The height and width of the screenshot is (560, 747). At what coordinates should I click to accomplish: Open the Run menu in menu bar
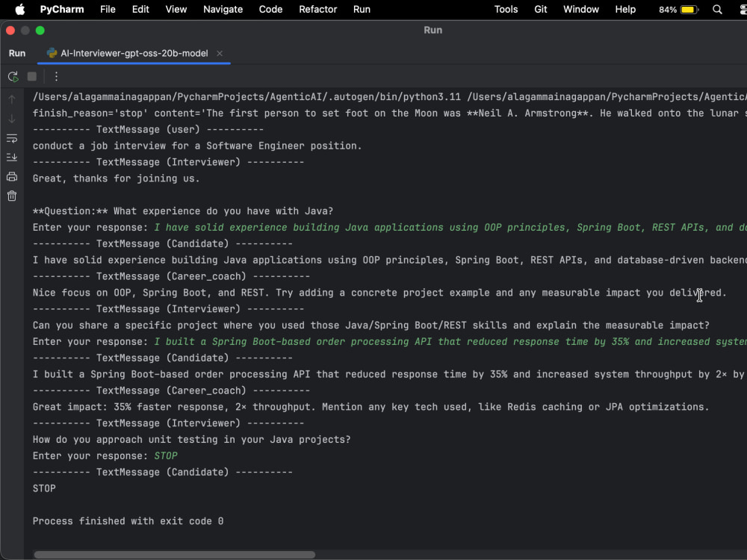click(x=362, y=9)
